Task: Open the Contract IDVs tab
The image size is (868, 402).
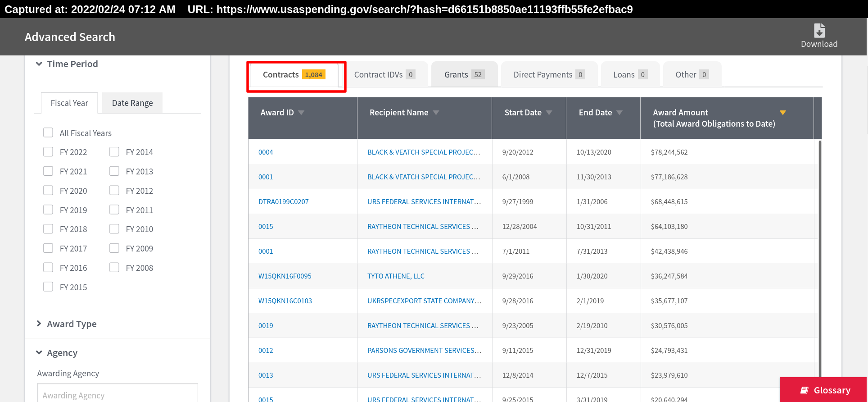Action: pos(384,75)
